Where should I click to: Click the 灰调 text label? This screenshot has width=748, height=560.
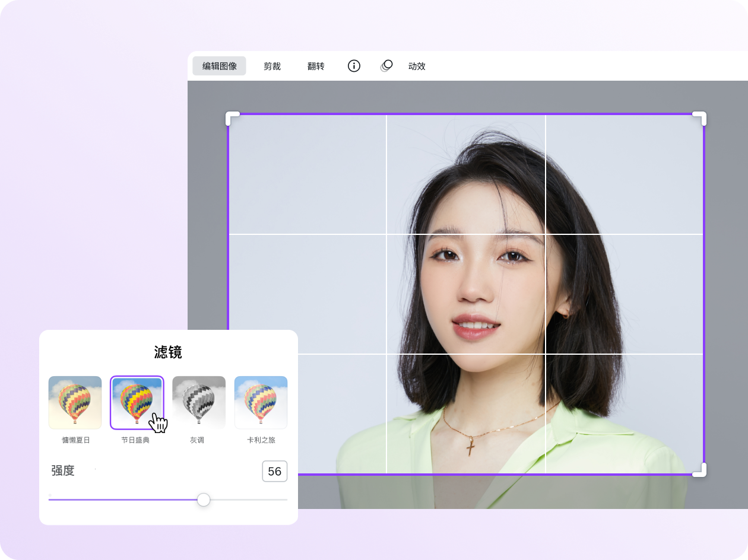(x=197, y=440)
